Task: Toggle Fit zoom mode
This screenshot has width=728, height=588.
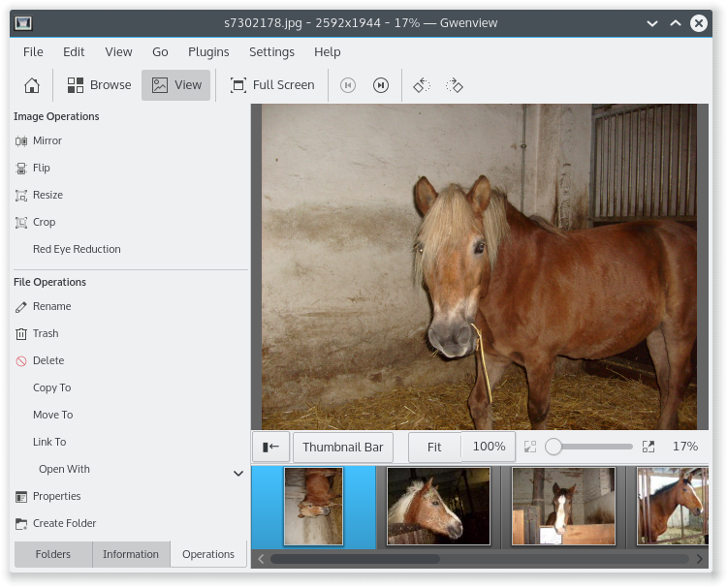Action: 434,447
